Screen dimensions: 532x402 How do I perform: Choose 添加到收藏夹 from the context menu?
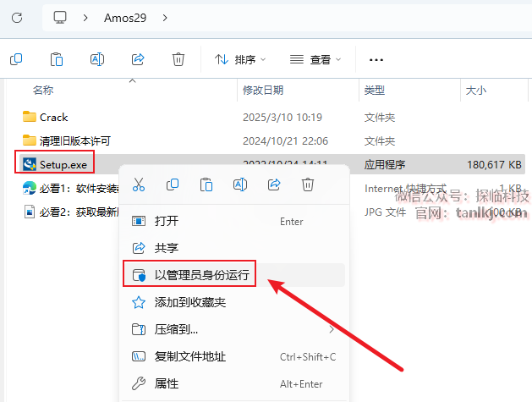click(234, 302)
